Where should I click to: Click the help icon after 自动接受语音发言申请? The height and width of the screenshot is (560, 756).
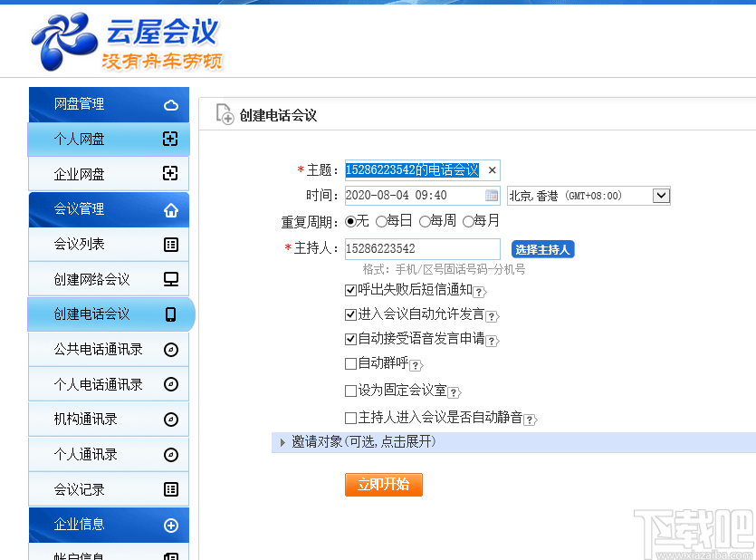(x=493, y=341)
